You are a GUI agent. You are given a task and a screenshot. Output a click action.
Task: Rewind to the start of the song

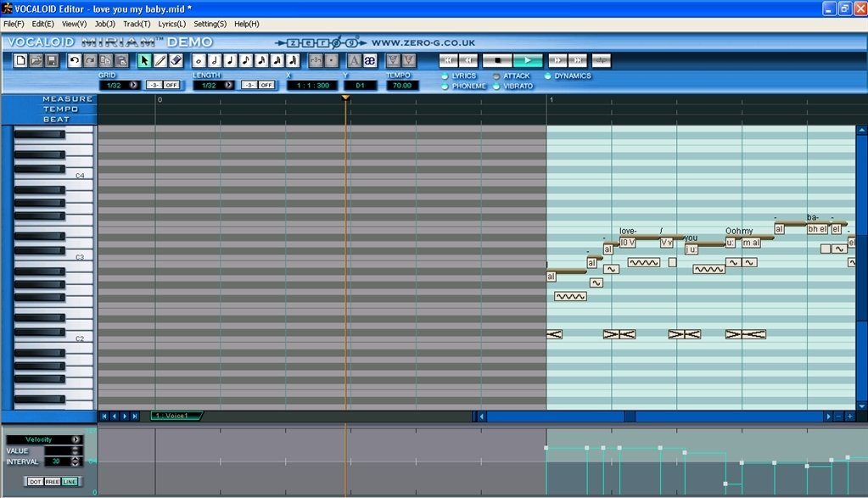(x=448, y=60)
